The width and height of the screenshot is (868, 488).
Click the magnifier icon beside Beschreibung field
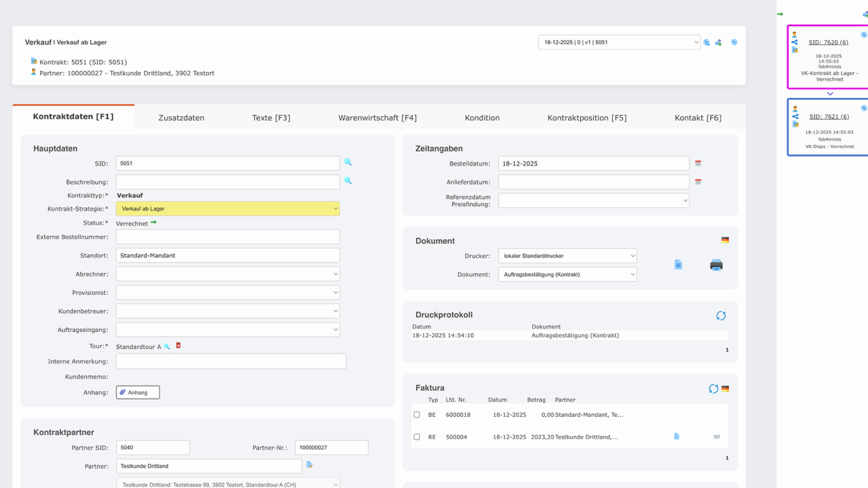(347, 181)
